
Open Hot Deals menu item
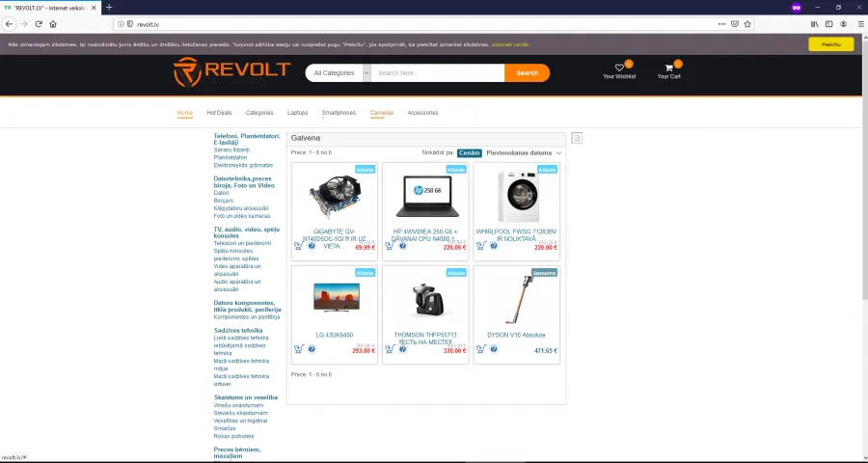219,113
